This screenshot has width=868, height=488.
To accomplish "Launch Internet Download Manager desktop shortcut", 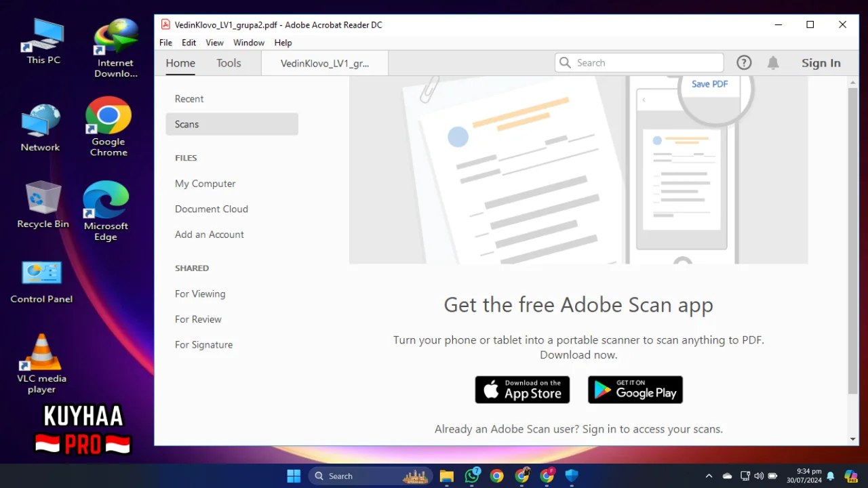I will coord(116,48).
